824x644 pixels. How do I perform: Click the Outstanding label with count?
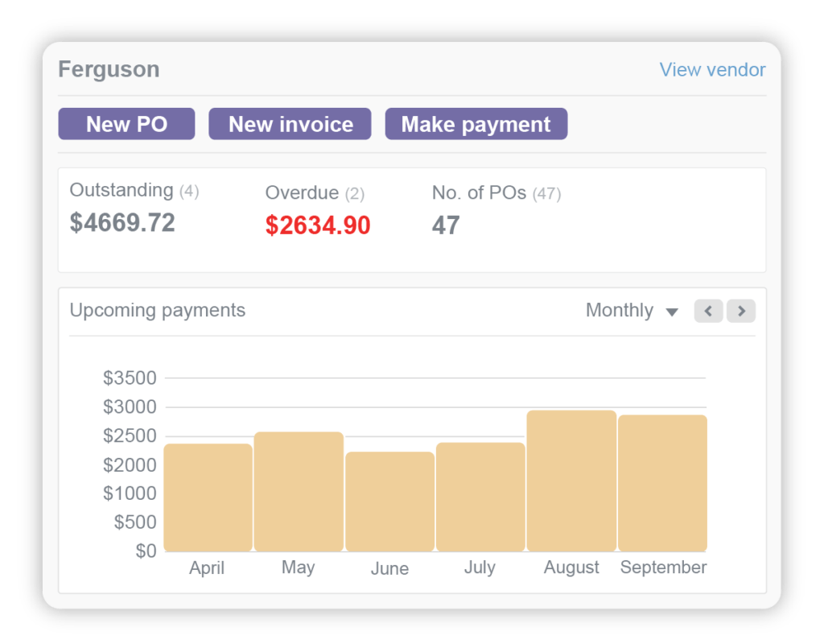[x=134, y=191]
